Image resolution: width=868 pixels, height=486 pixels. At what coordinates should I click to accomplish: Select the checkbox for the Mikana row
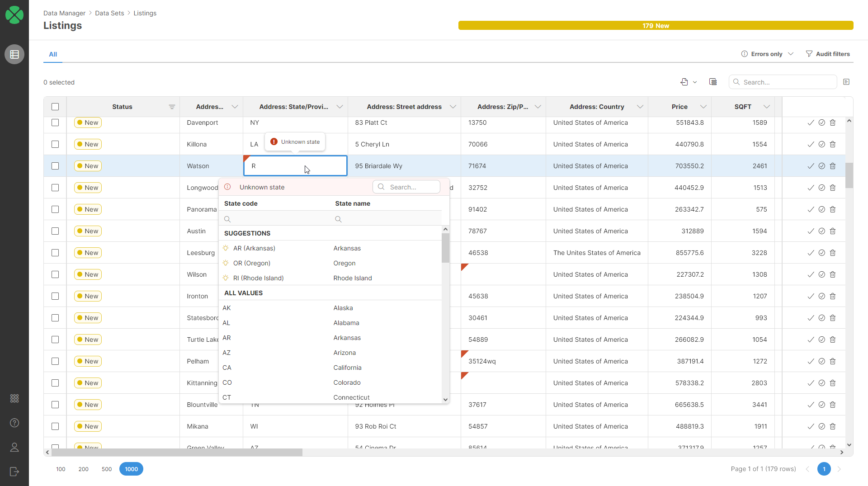tap(55, 426)
